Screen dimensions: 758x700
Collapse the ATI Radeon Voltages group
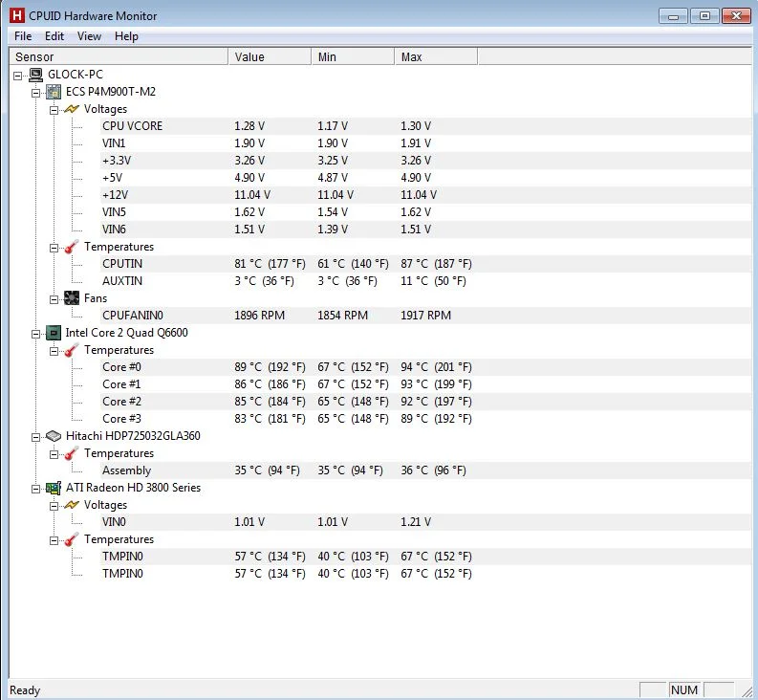54,506
